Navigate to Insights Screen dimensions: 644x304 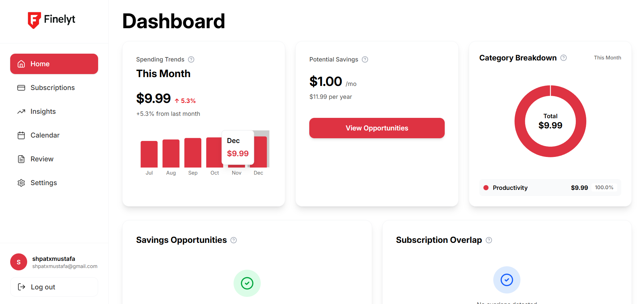(x=43, y=111)
